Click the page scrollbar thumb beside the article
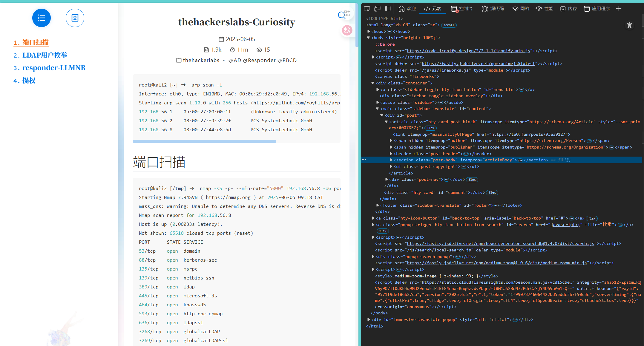Viewport: 644px width, 346px height. pyautogui.click(x=357, y=25)
